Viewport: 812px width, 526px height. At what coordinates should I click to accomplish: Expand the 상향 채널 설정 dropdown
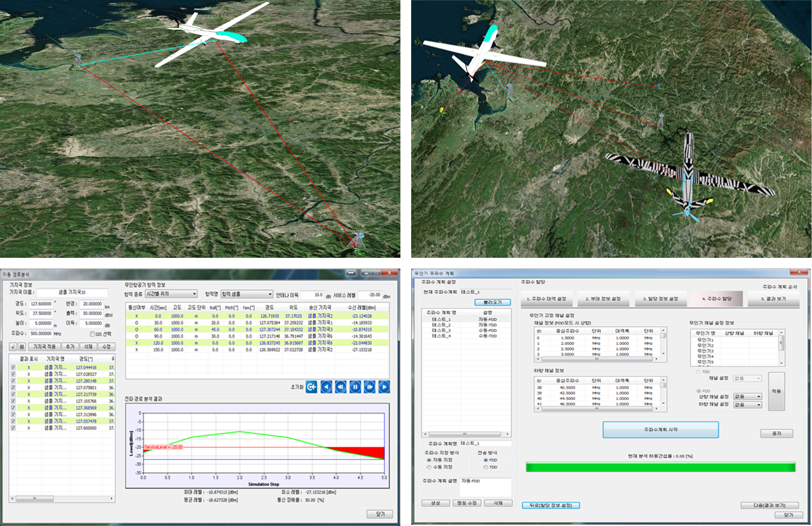[748, 396]
